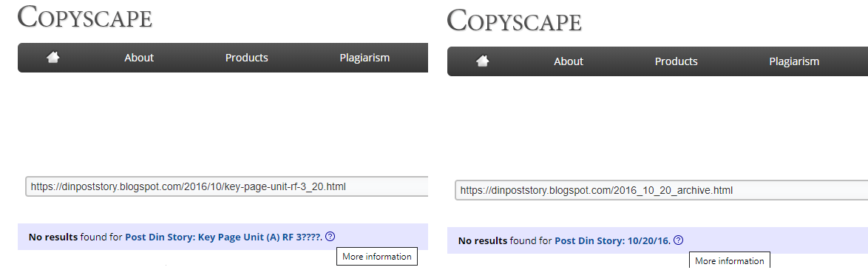Click help icon after Key Page Unit result
This screenshot has height=270, width=868.
330,237
